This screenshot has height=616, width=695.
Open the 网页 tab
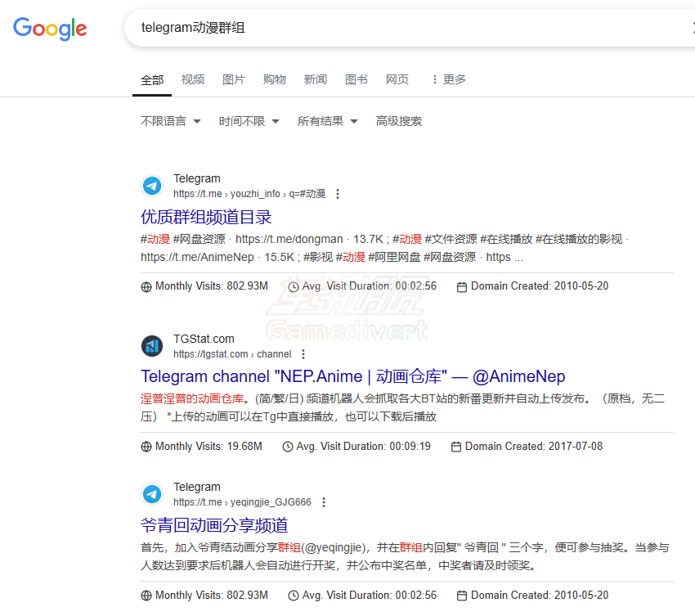(397, 79)
